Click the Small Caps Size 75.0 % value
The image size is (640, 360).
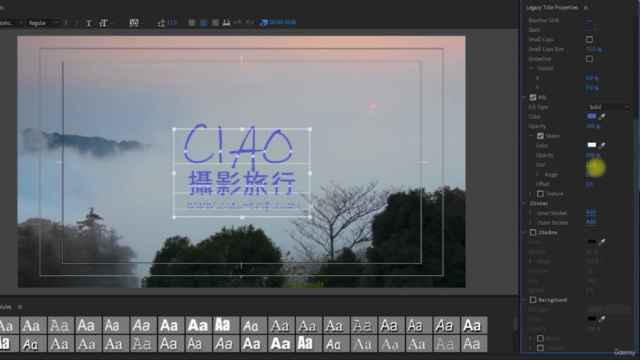tap(593, 49)
